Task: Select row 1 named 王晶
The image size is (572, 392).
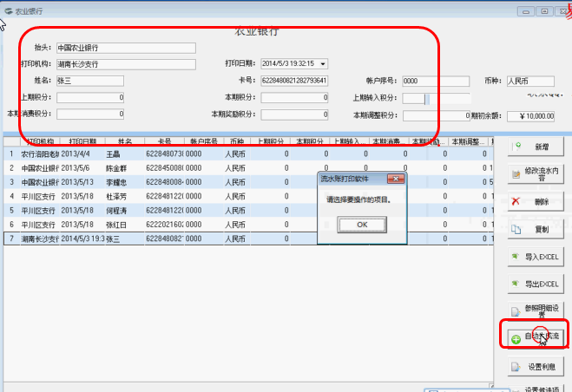Action: pyautogui.click(x=248, y=154)
